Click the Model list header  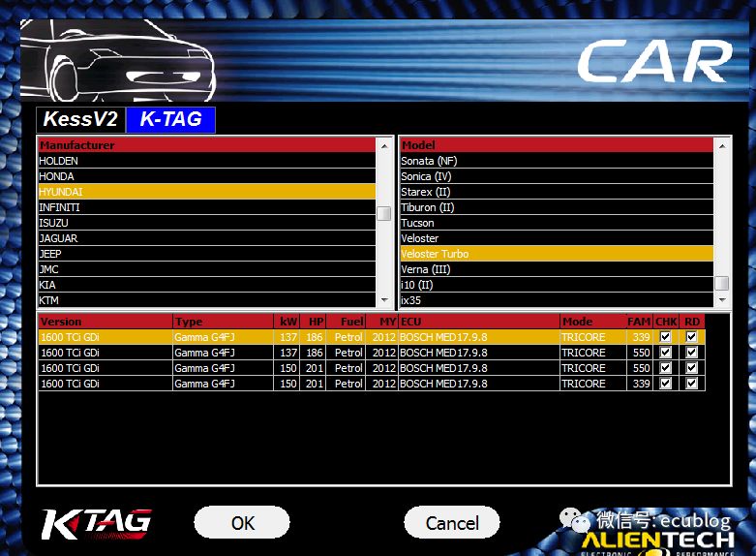pyautogui.click(x=557, y=145)
